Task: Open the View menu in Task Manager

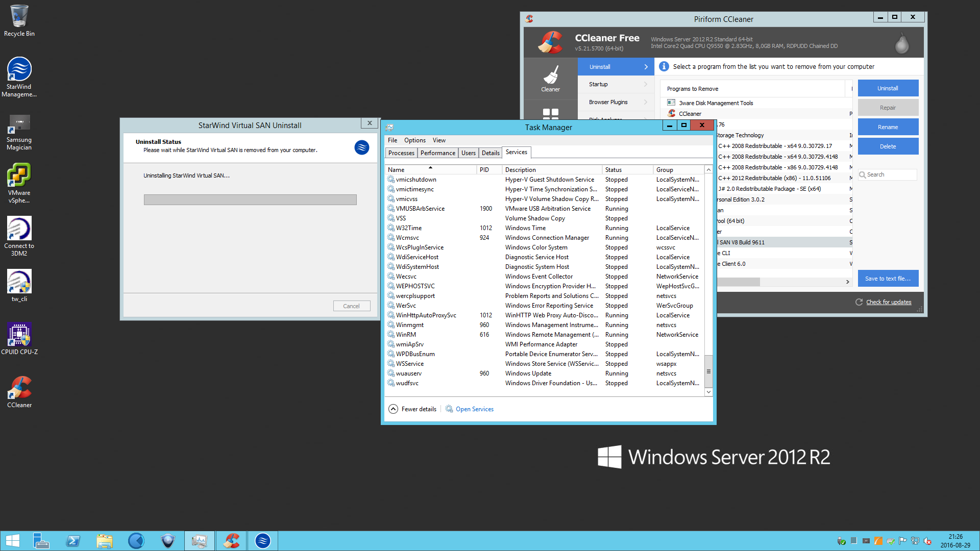Action: tap(439, 140)
